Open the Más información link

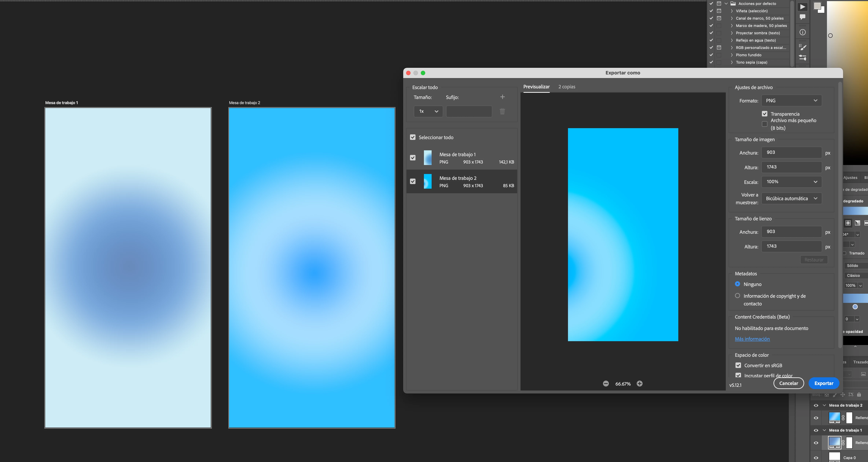752,339
